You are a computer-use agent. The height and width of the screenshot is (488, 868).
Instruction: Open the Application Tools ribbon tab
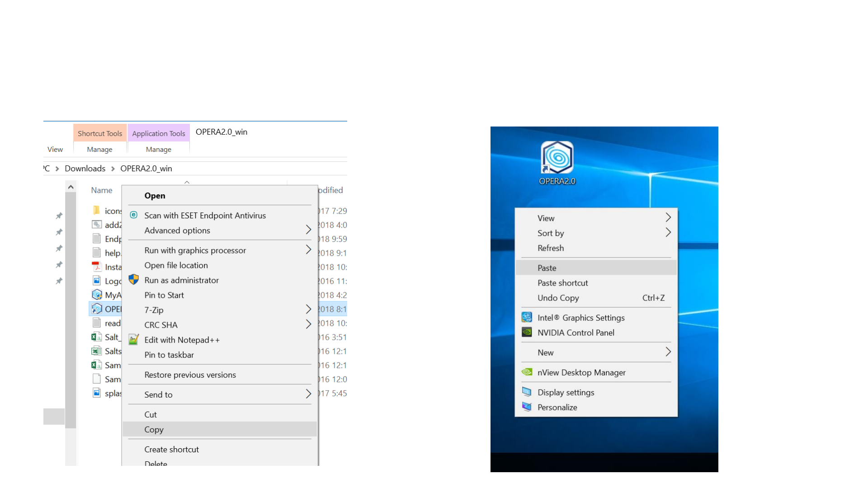click(x=159, y=133)
